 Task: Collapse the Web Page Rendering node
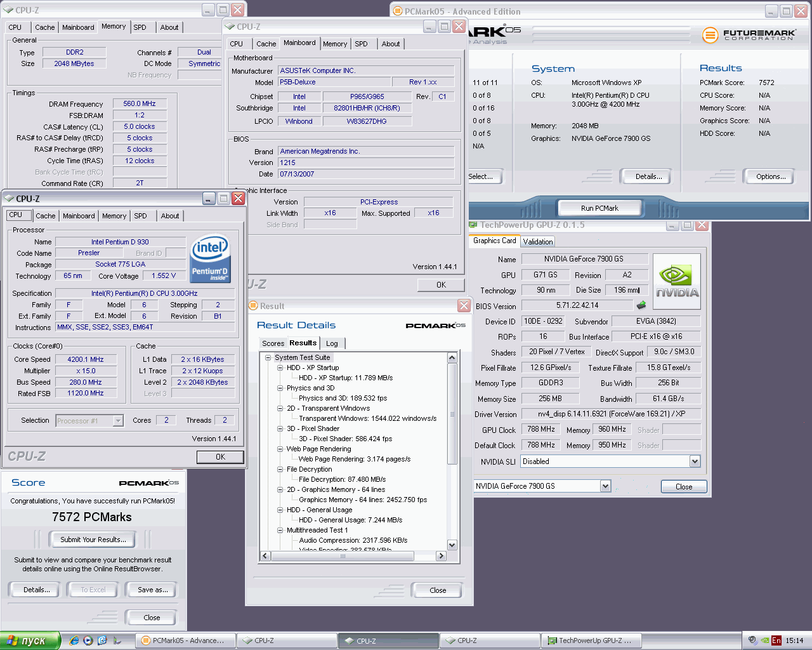[x=280, y=449]
